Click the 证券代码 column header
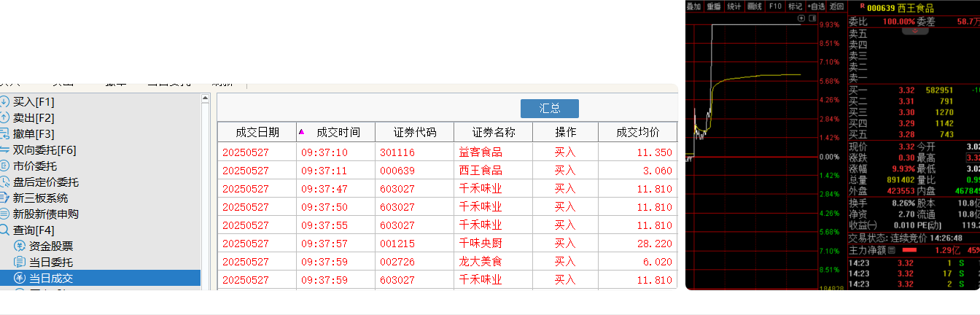The width and height of the screenshot is (980, 315). (415, 132)
